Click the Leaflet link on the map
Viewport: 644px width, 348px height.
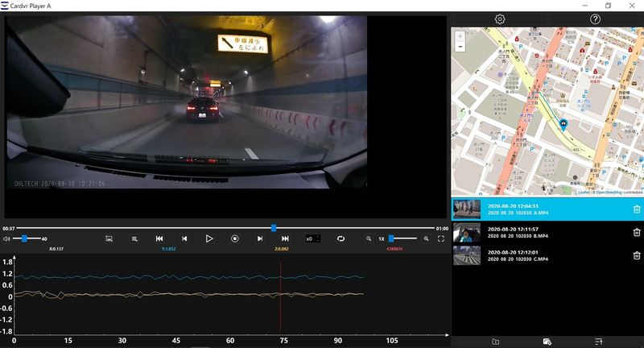click(x=583, y=193)
